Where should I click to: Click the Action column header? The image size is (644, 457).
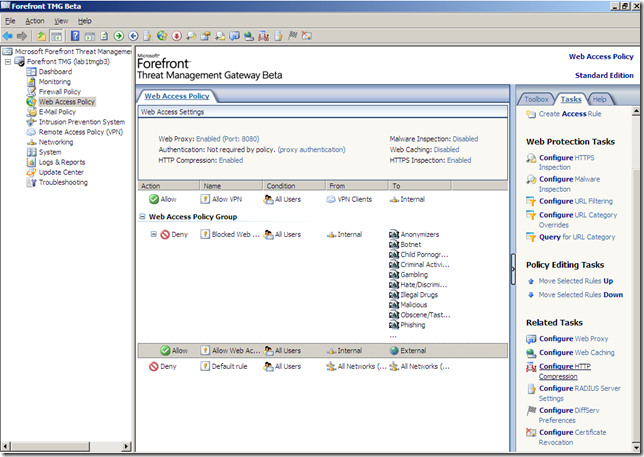(x=169, y=186)
